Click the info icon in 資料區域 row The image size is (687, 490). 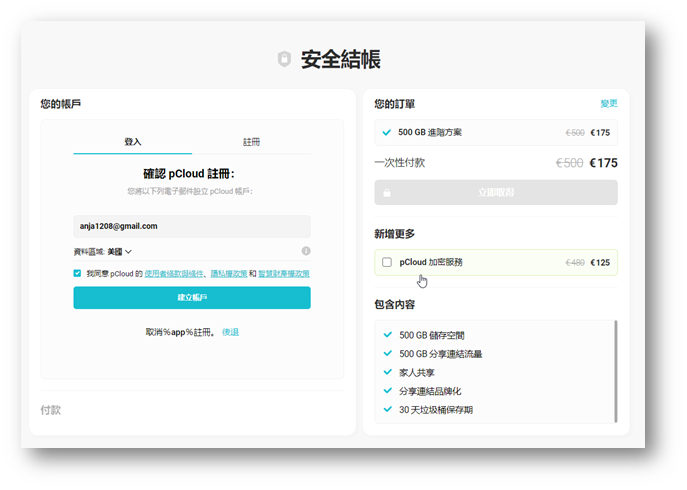[305, 251]
